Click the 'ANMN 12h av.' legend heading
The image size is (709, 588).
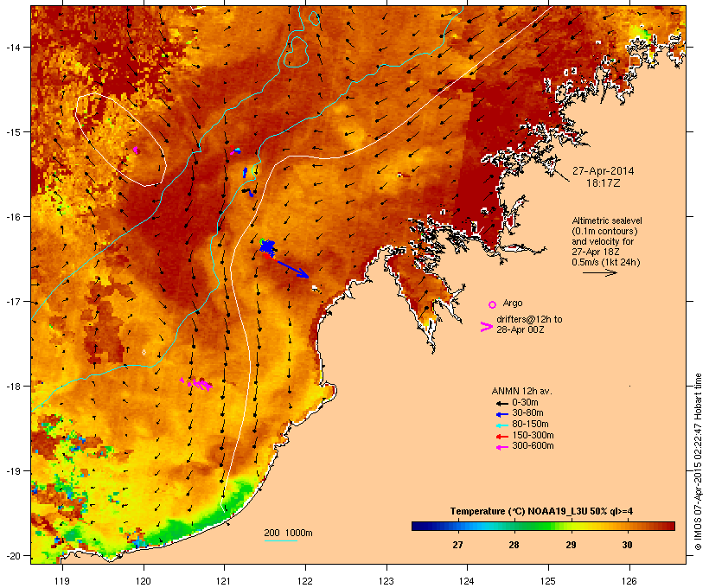(x=521, y=391)
